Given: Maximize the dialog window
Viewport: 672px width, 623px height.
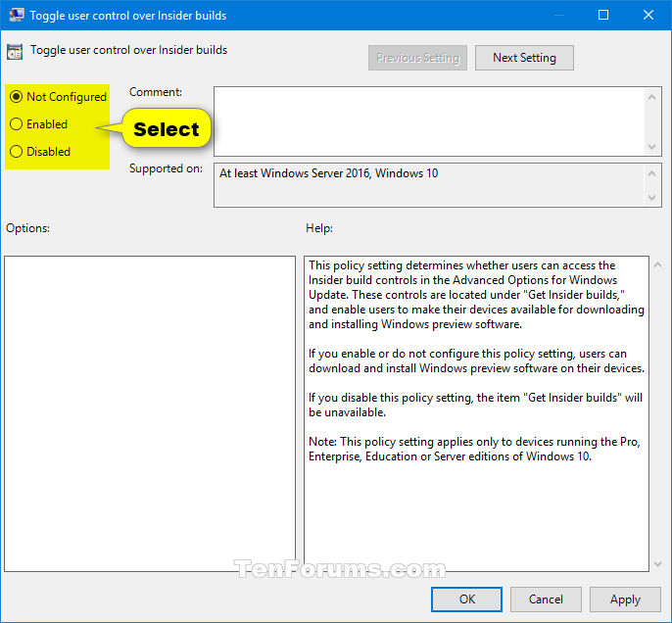Looking at the screenshot, I should click(603, 15).
